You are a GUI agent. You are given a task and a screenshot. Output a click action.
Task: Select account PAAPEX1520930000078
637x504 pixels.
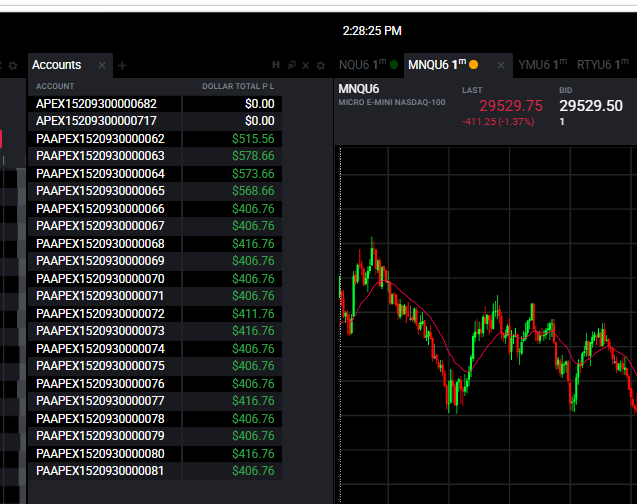point(100,418)
